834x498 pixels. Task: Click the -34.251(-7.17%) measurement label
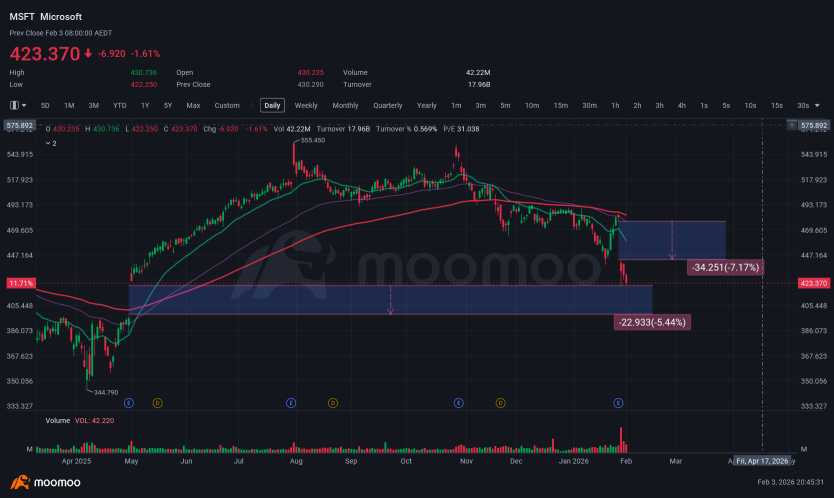click(x=725, y=267)
